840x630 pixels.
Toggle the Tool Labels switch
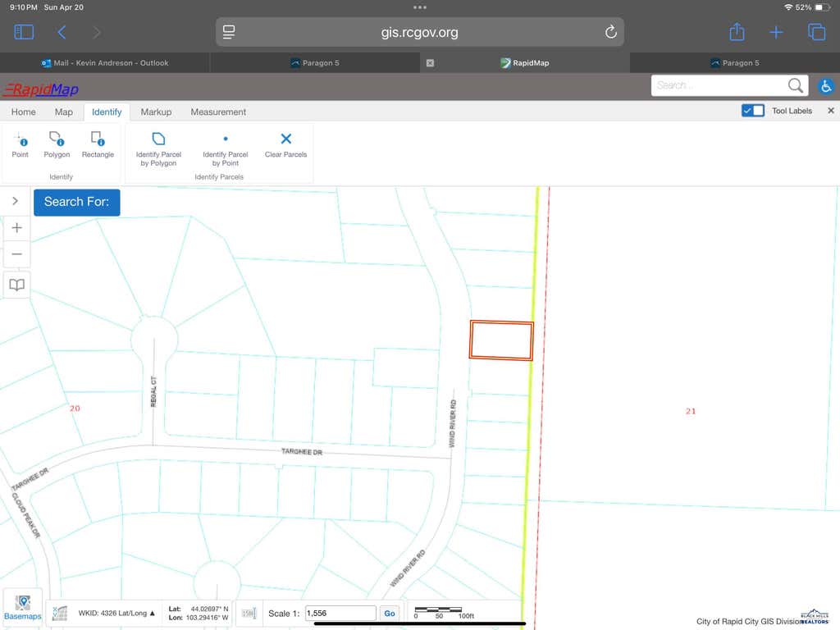click(753, 111)
